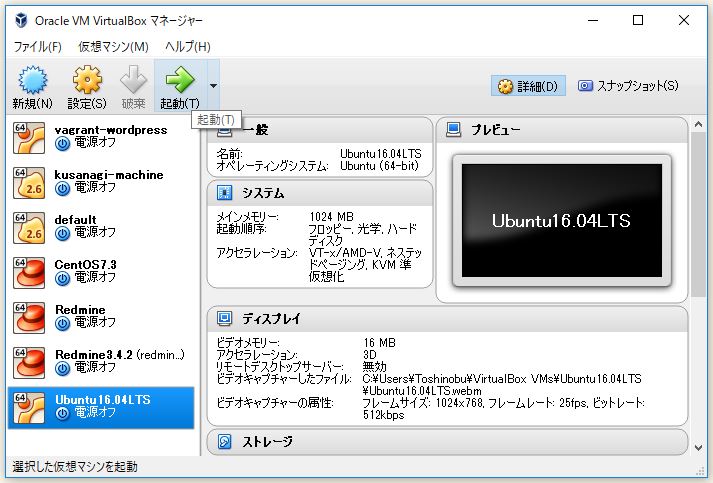The width and height of the screenshot is (713, 483).
Task: Click the CentOS7.3 red hat icon
Action: (x=29, y=273)
